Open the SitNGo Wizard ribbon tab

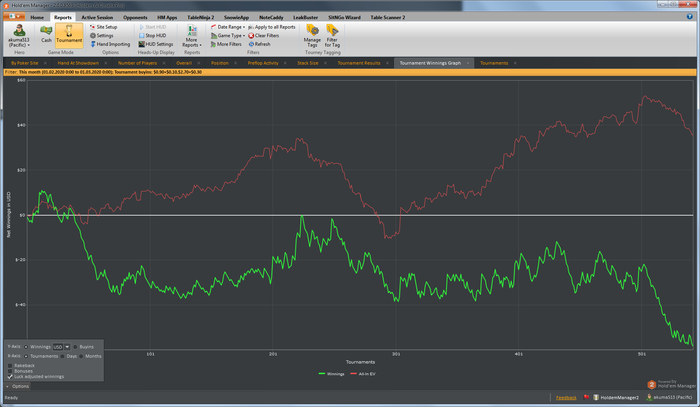(344, 17)
